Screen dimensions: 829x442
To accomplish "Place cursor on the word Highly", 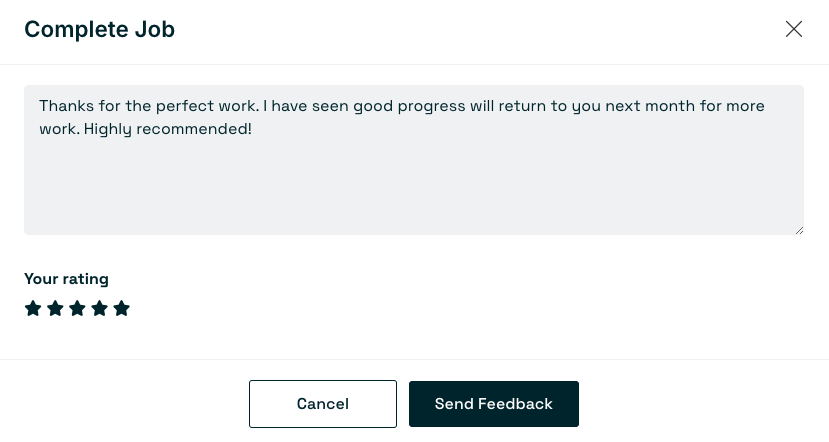I will pos(107,129).
